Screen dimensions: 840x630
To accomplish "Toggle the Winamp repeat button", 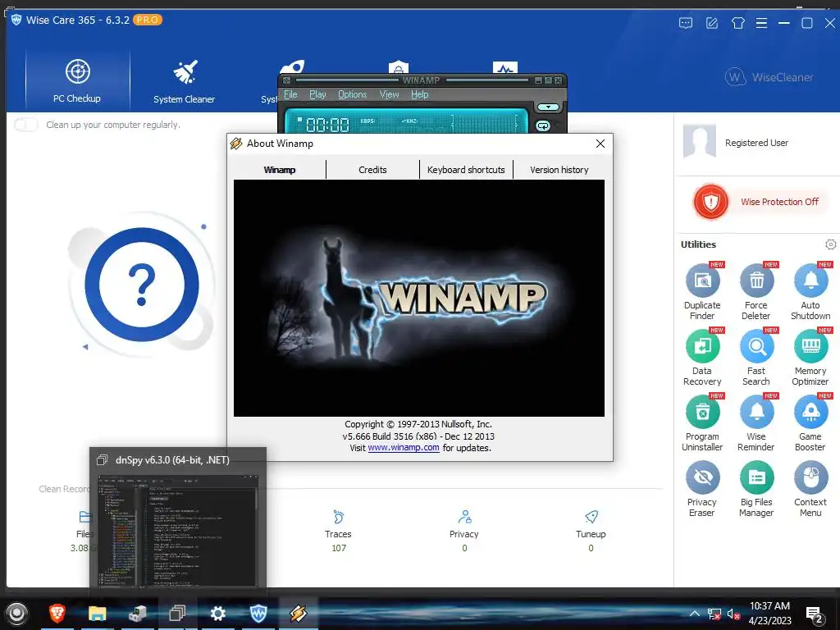I will tap(543, 126).
